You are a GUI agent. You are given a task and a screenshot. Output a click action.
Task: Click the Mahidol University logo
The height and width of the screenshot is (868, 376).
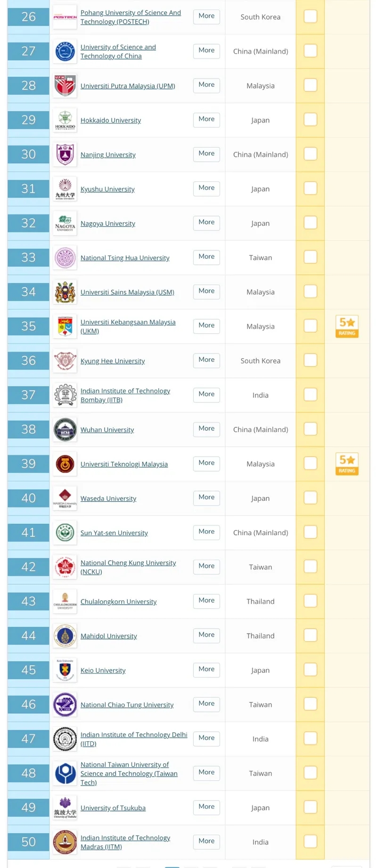tap(65, 636)
